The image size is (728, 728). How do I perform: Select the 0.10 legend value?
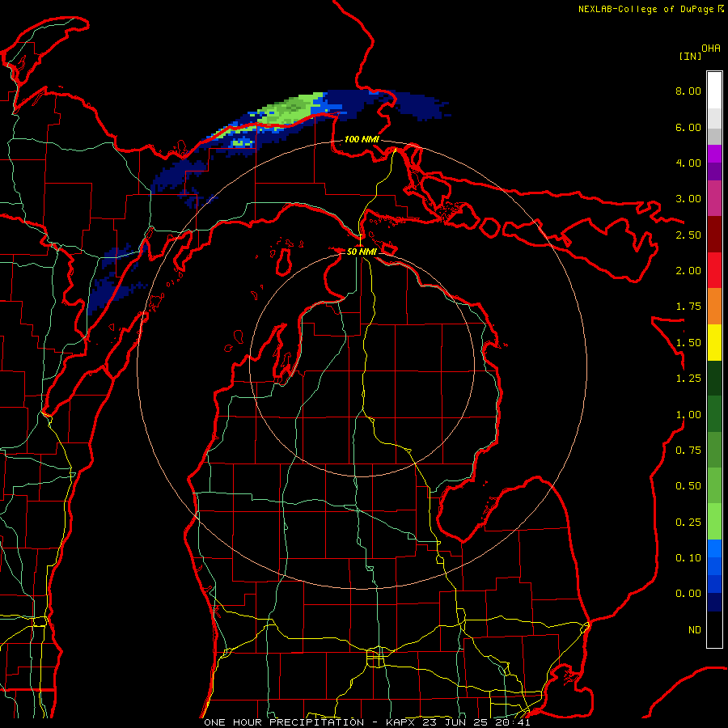coord(688,558)
